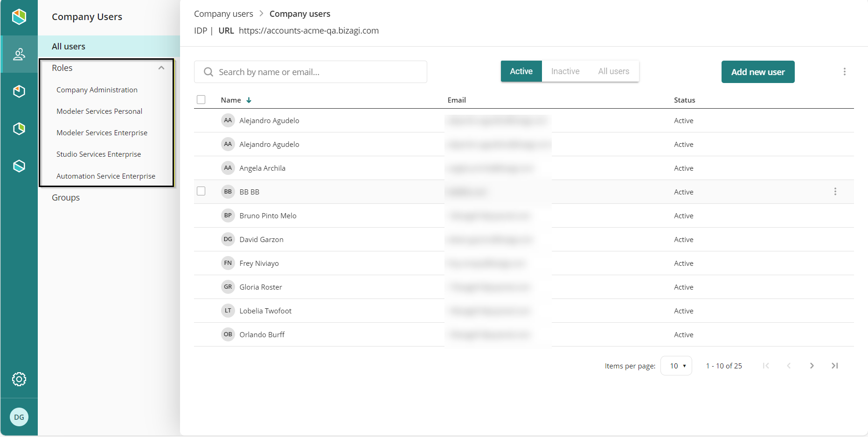Image resolution: width=868 pixels, height=437 pixels.
Task: Click the BB avatar badge
Action: [228, 192]
